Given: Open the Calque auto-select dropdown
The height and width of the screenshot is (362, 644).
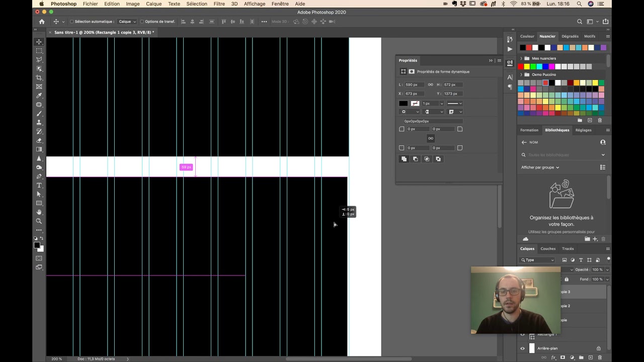Looking at the screenshot, I should (127, 22).
